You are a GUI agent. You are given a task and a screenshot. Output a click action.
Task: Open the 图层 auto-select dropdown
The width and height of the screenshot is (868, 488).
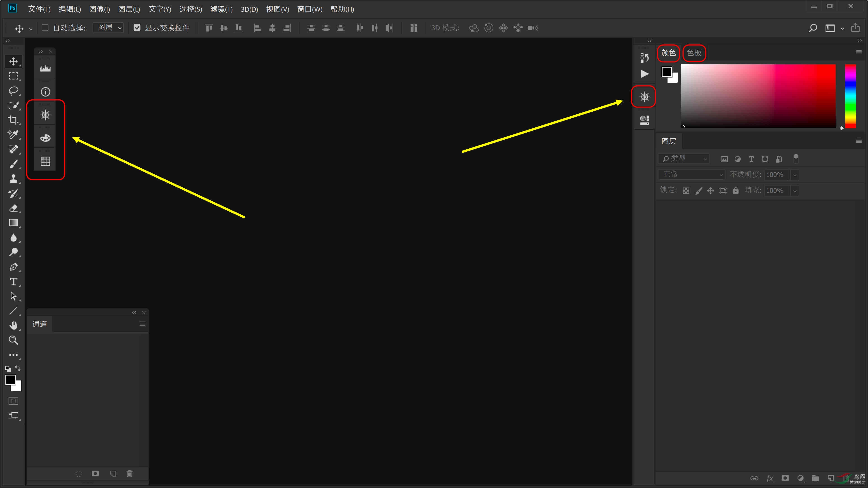[108, 28]
